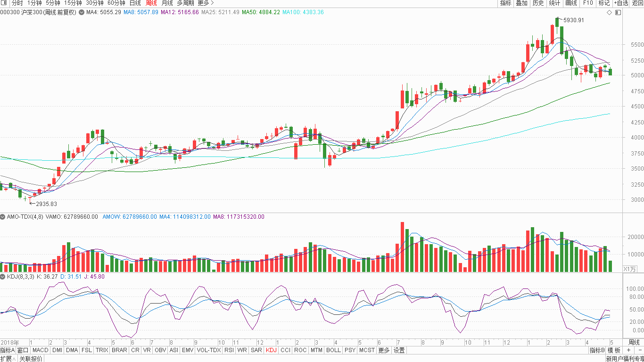Toggle the side panel icon beside the diamond
Viewport: 644px width, 362px height.
(619, 12)
